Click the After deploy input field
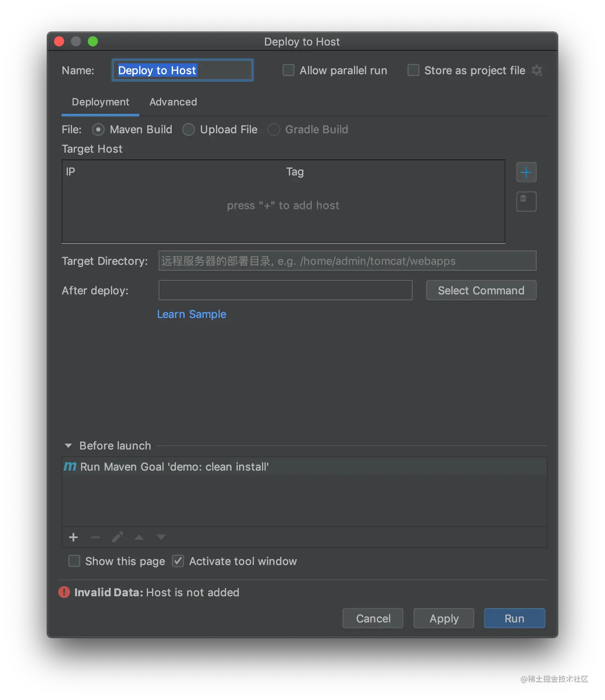 [285, 290]
